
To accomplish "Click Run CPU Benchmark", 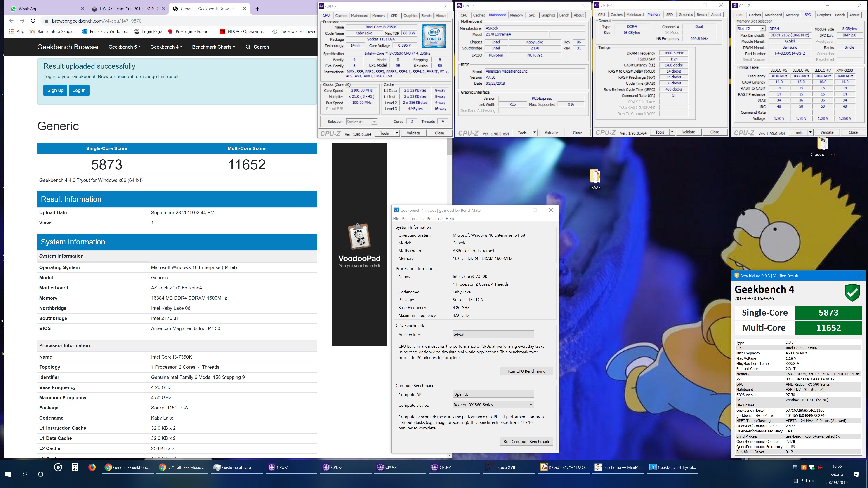I will point(526,371).
